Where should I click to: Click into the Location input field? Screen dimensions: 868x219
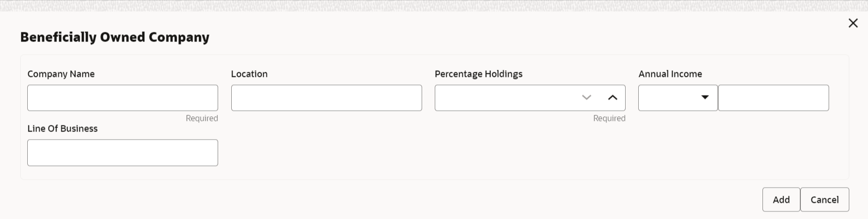(x=326, y=98)
